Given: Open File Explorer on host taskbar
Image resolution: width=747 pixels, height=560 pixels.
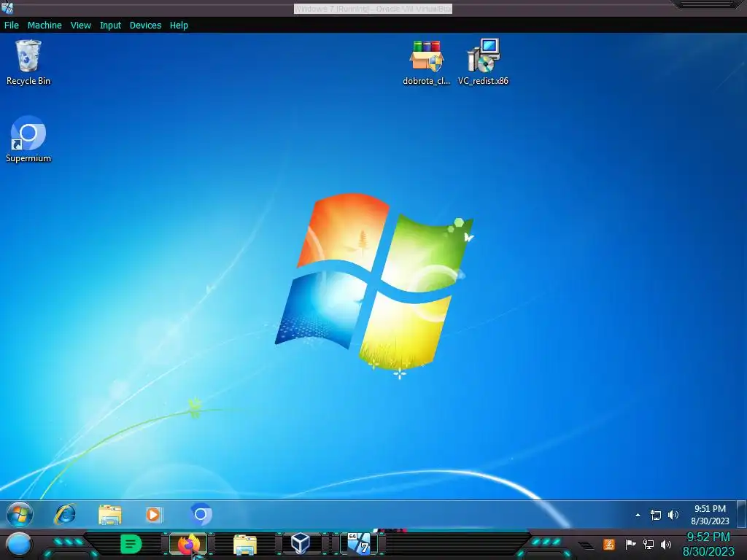Looking at the screenshot, I should click(x=245, y=545).
